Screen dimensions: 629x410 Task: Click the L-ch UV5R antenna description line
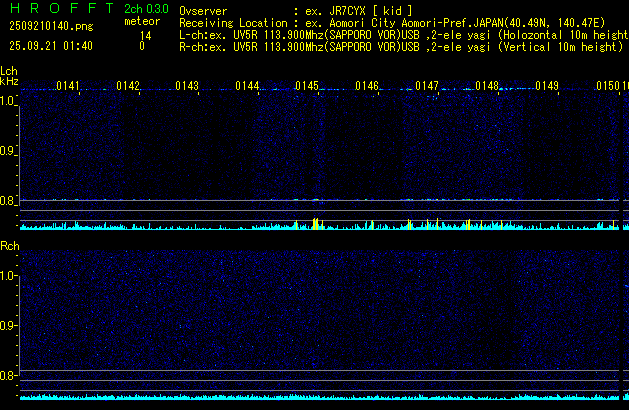point(400,34)
